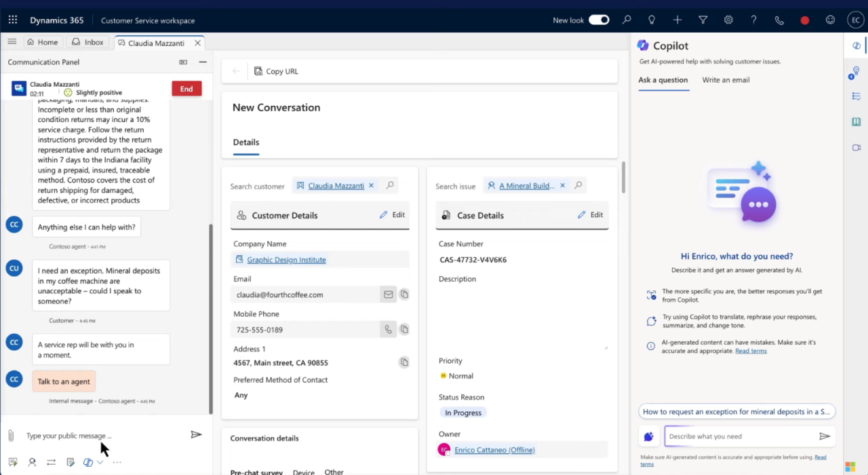Image resolution: width=868 pixels, height=475 pixels.
Task: Disable the New look toggle
Action: 598,20
